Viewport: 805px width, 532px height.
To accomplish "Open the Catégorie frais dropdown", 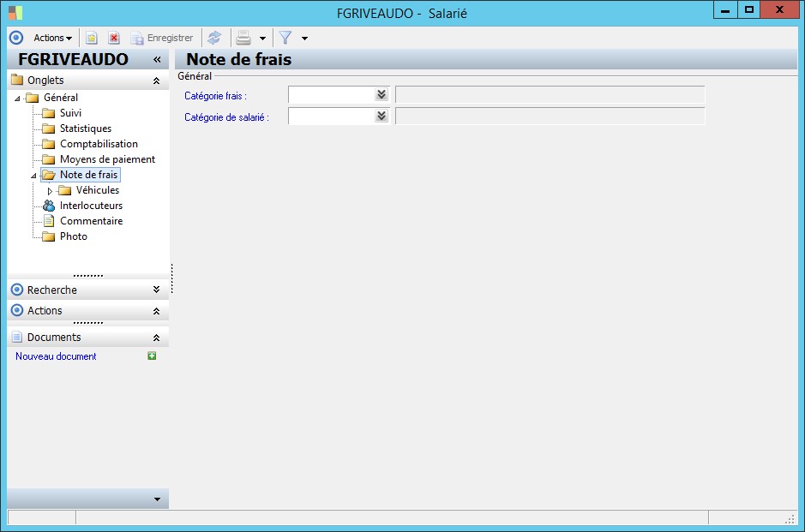I will [x=381, y=94].
